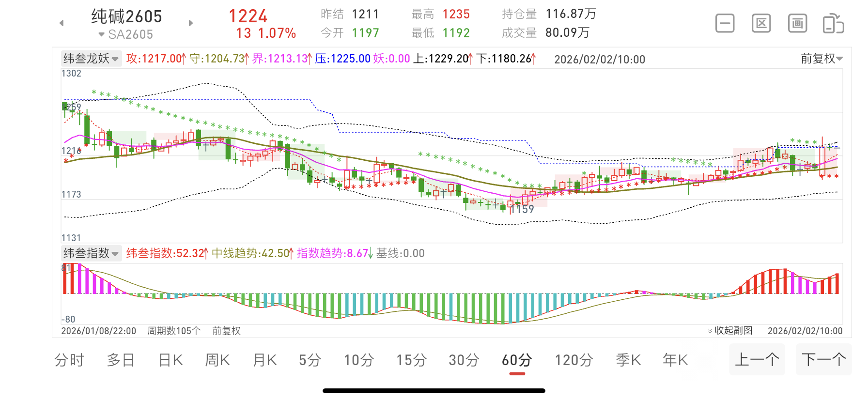
Task: Expand the 纬叁指数 sub-indicator dropdown
Action: click(91, 253)
